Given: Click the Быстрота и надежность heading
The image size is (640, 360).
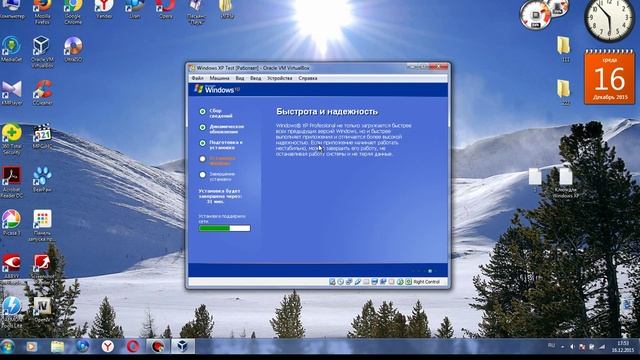Looking at the screenshot, I should 327,111.
